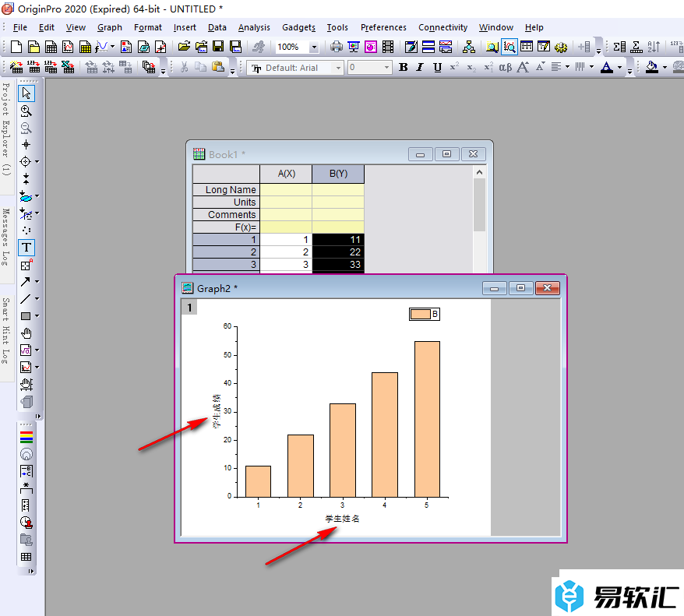Click the X axis title 学生姓名
This screenshot has width=684, height=616.
coord(342,519)
